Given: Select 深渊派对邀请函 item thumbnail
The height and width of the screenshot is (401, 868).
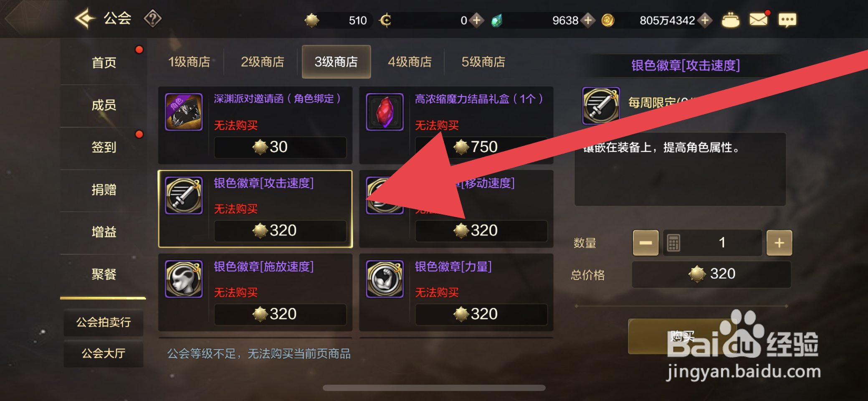Looking at the screenshot, I should coord(184,112).
